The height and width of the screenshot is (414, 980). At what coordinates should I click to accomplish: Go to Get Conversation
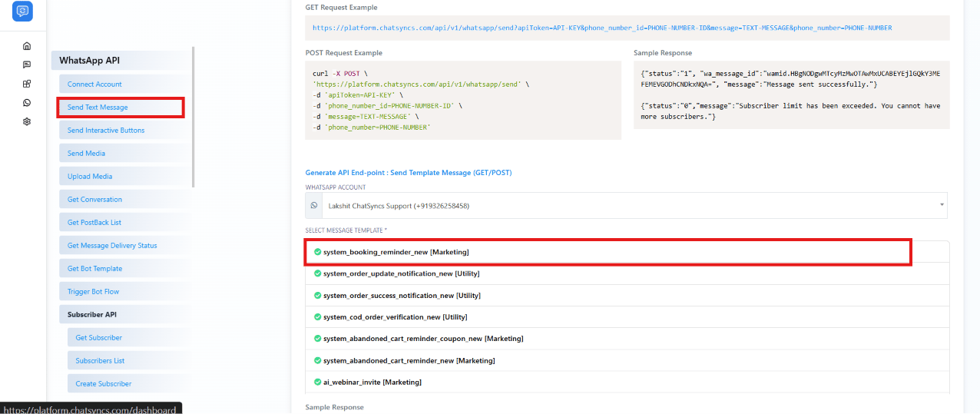coord(123,200)
